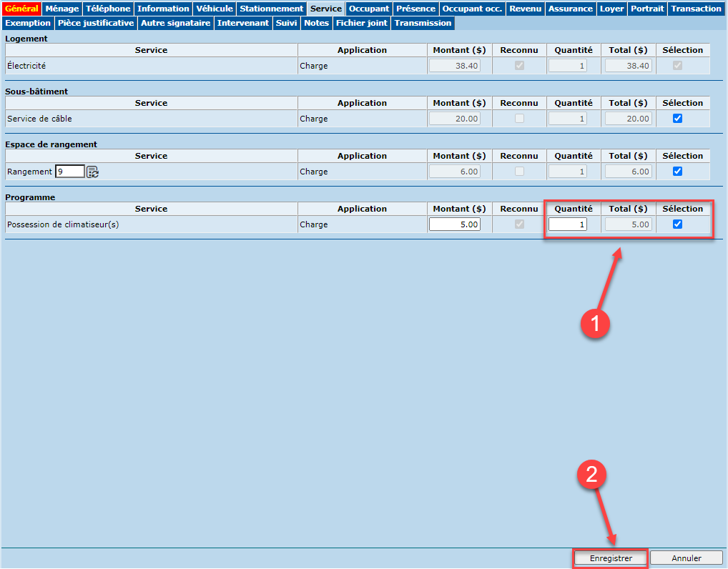Click the Rangement number input field

(x=70, y=172)
